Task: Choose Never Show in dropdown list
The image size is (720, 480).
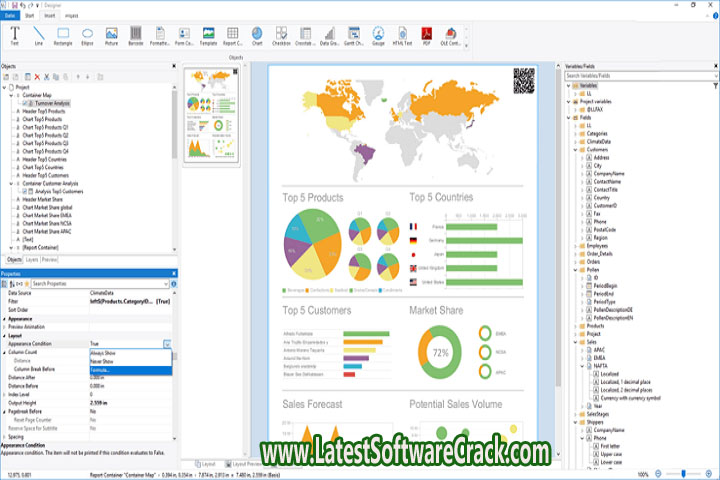Action: coord(130,361)
